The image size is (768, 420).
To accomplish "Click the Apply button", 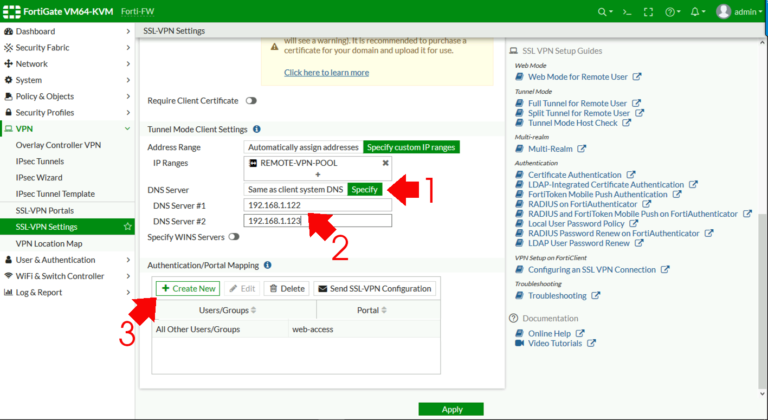I will [x=451, y=409].
